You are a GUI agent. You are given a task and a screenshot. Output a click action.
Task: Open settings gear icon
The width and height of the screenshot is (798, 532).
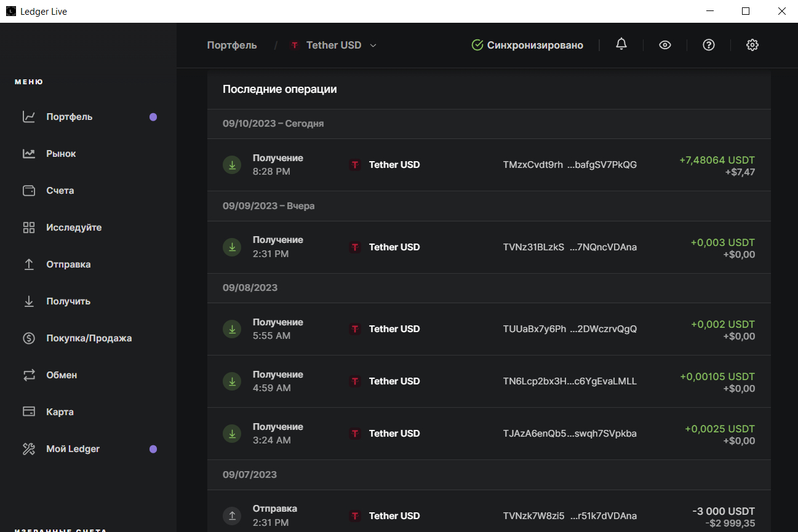[752, 45]
